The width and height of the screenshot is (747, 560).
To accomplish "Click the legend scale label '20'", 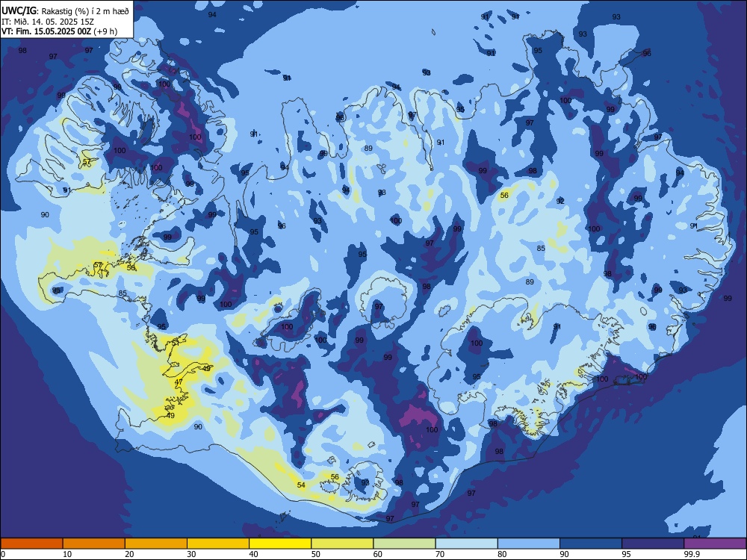I will pyautogui.click(x=129, y=554).
